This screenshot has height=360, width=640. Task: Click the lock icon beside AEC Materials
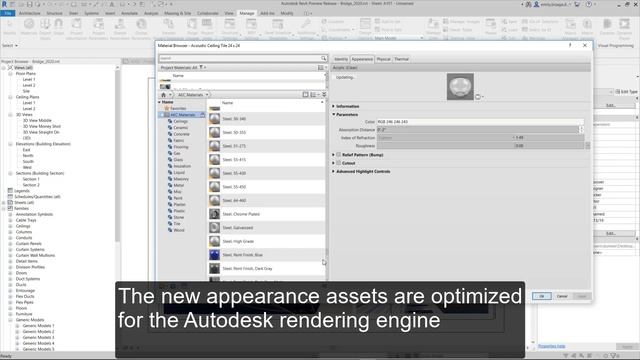202,115
